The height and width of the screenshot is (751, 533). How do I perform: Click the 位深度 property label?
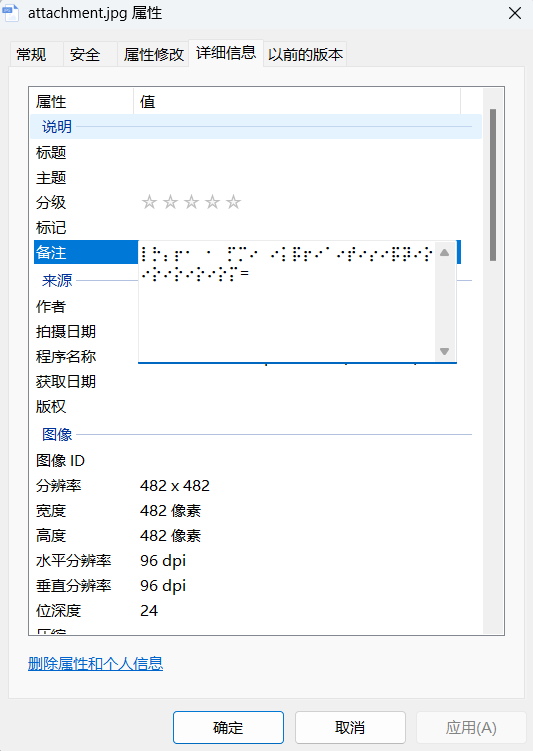[58, 611]
